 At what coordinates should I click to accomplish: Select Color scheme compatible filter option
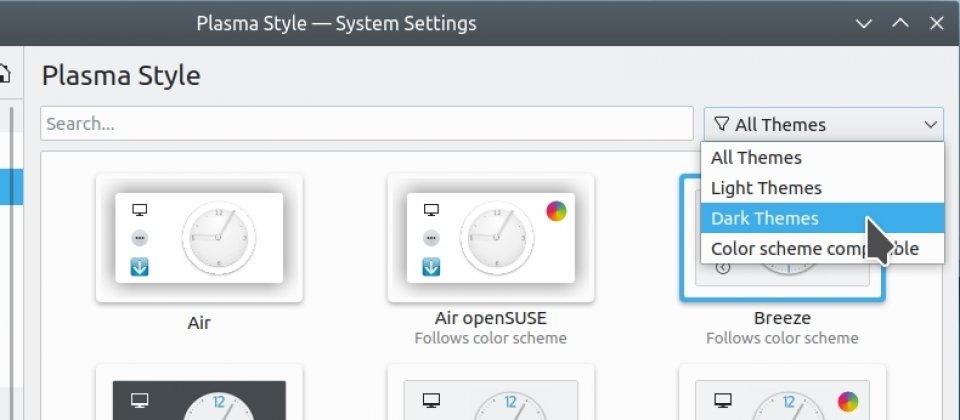tap(822, 249)
